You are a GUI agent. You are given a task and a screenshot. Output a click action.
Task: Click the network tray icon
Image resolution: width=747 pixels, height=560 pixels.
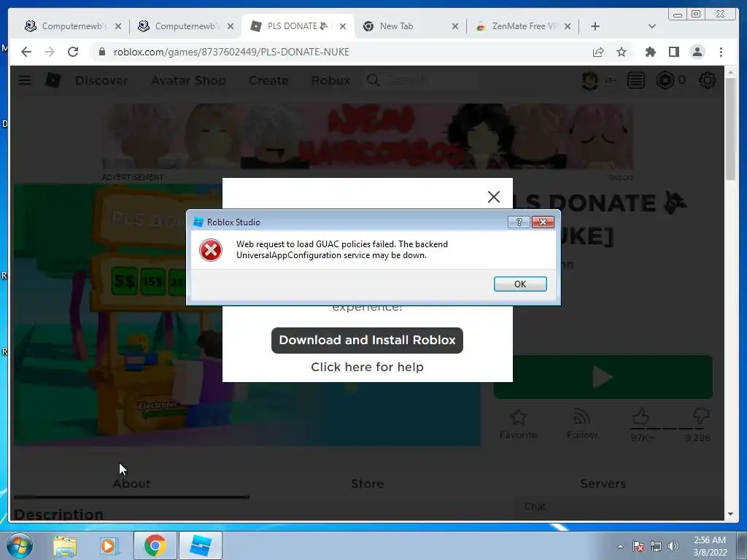656,546
